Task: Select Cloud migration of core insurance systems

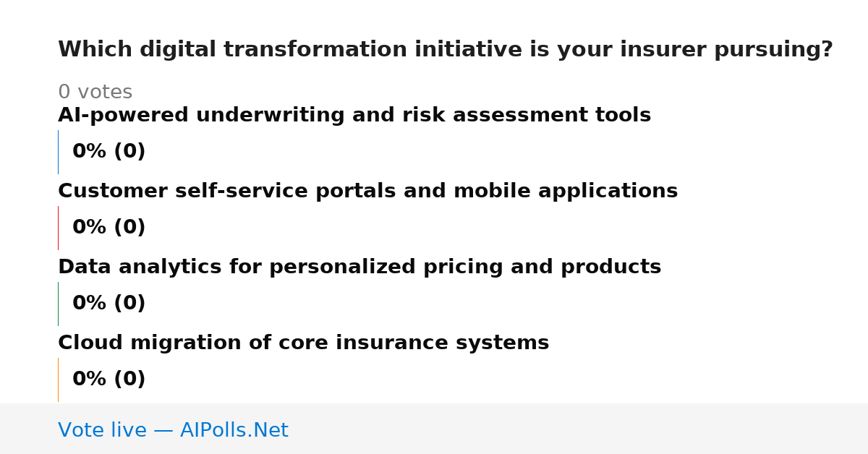Action: (x=304, y=343)
